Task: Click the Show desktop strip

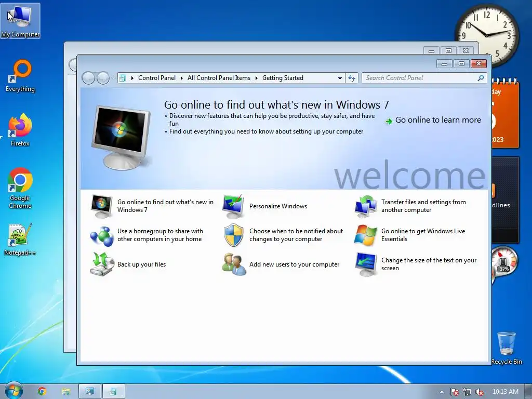Action: (x=528, y=392)
